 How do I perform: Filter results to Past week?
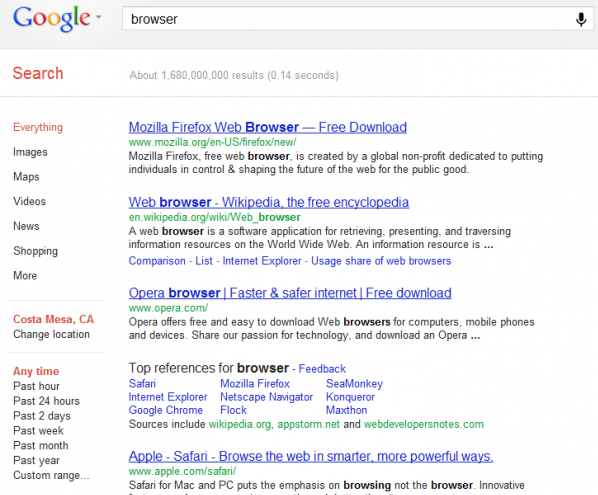[x=38, y=431]
